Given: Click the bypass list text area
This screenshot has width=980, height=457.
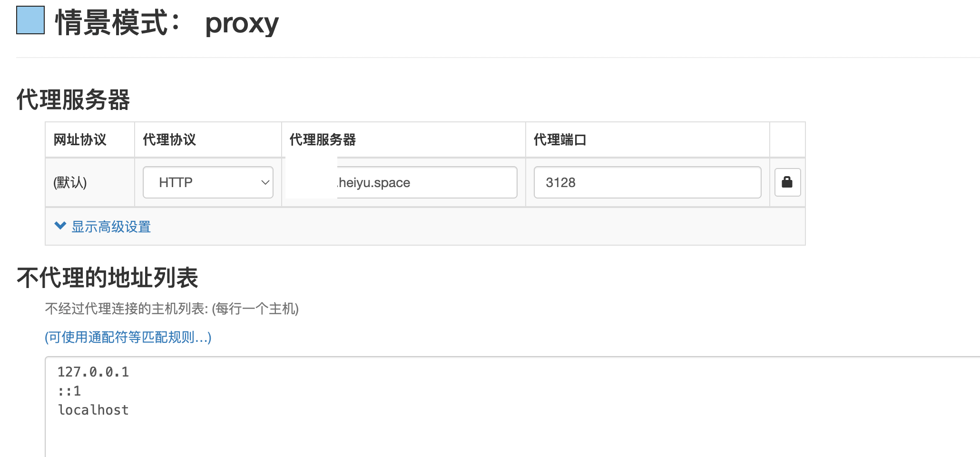Looking at the screenshot, I should (x=512, y=407).
